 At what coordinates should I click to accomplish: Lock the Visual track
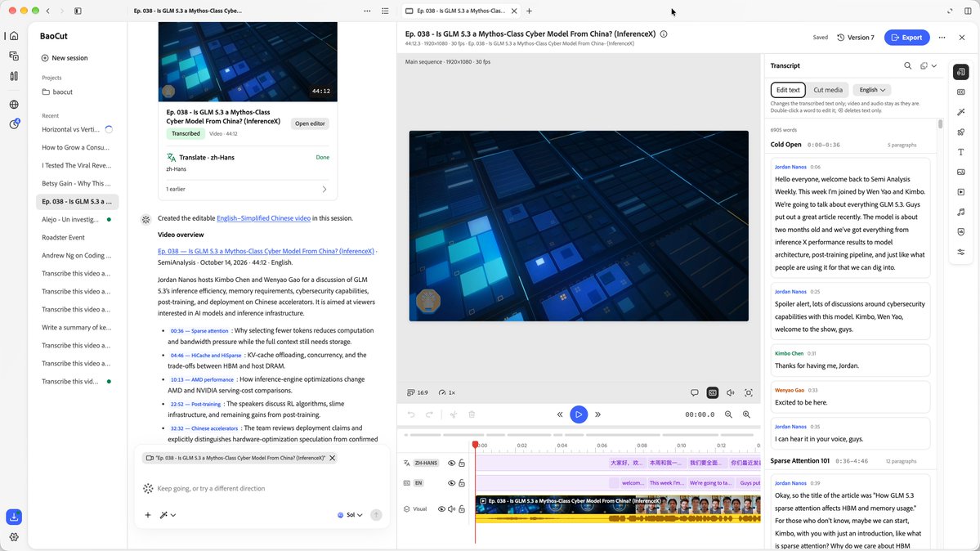462,509
